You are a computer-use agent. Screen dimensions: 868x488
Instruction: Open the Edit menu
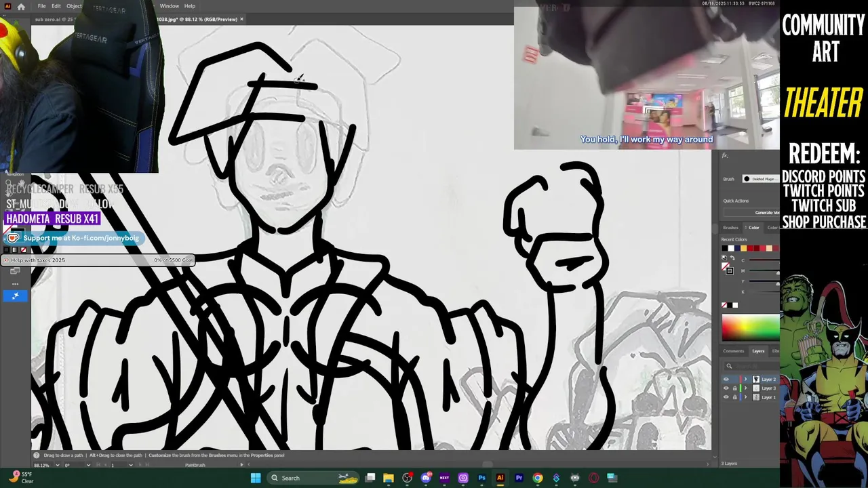pos(56,6)
